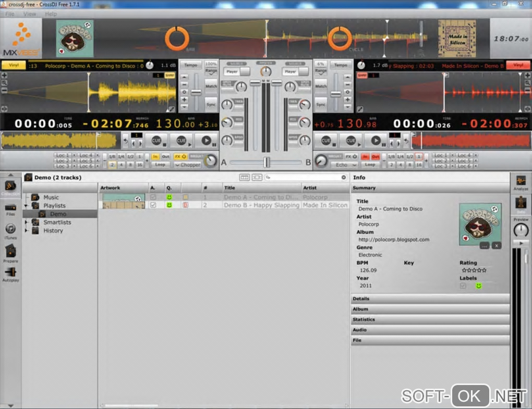The width and height of the screenshot is (532, 409).
Task: Clear the search field with X icon
Action: [343, 177]
